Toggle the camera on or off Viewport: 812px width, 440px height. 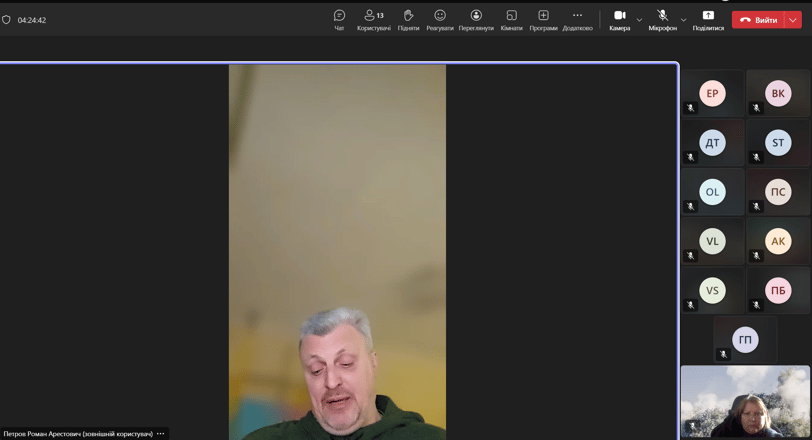pos(620,20)
